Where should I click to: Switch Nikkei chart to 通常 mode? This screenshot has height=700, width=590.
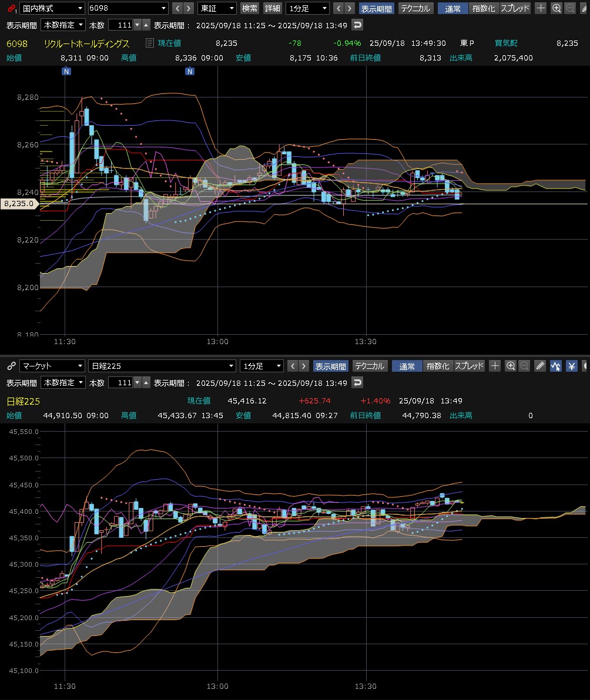click(407, 366)
